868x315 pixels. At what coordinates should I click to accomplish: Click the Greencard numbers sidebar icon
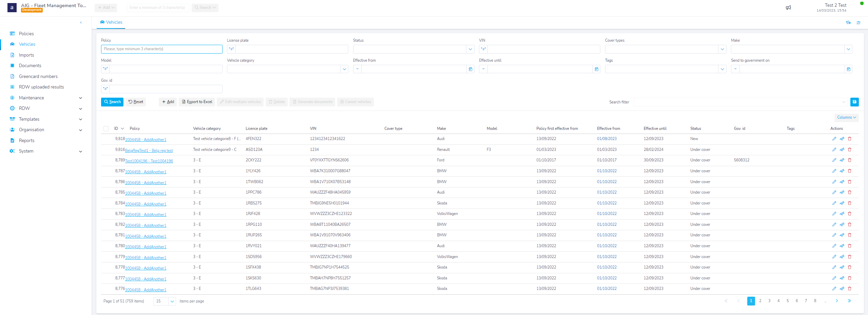pos(12,76)
